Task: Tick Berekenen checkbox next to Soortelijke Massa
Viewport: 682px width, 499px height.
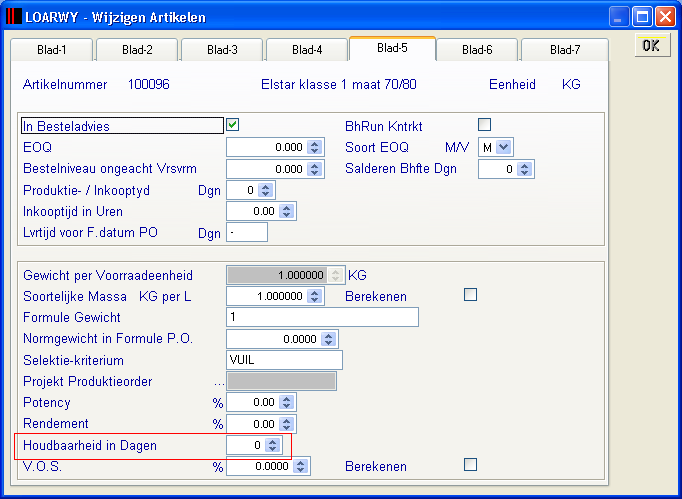Action: [470, 295]
